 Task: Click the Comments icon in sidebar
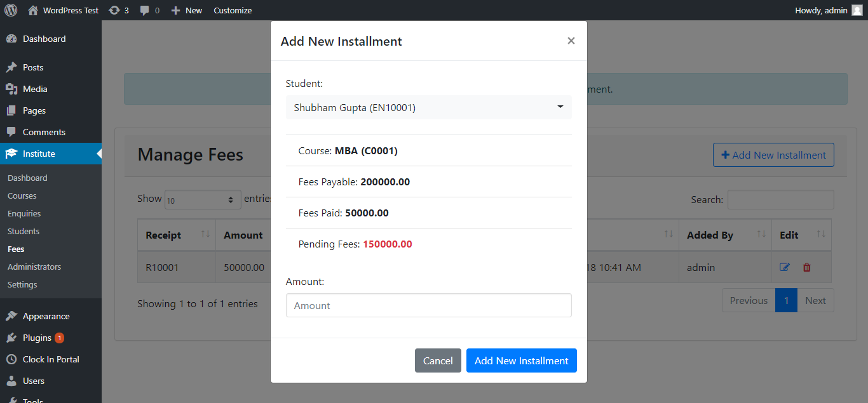tap(11, 132)
